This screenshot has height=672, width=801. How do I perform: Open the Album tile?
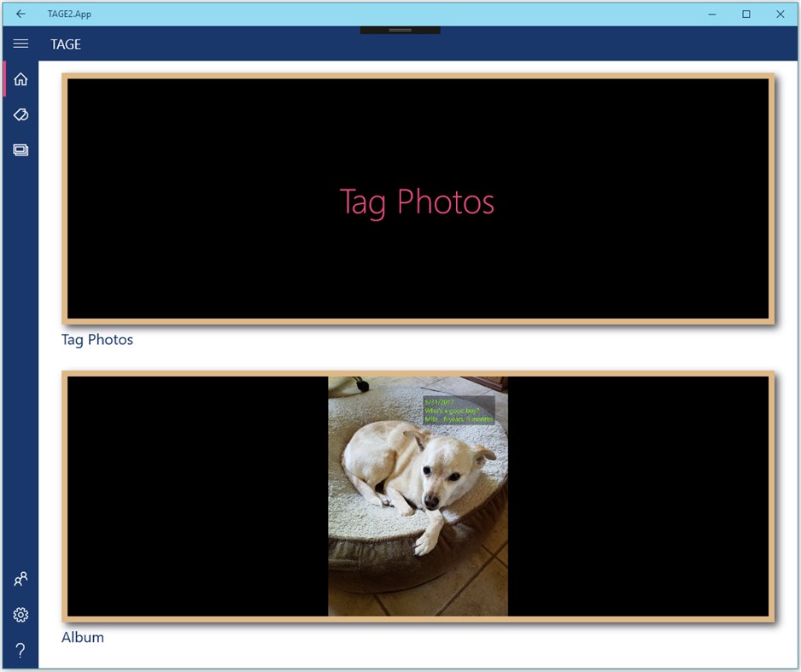click(418, 496)
